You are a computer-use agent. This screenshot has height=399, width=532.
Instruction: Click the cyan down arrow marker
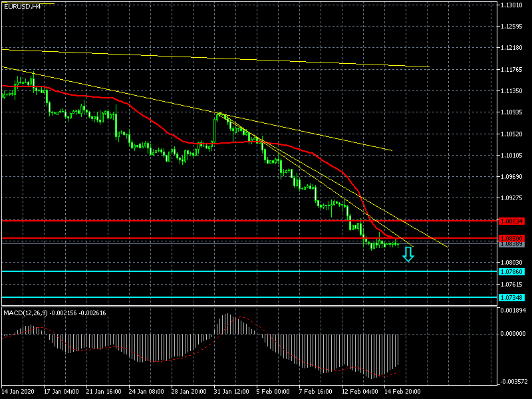pos(408,254)
